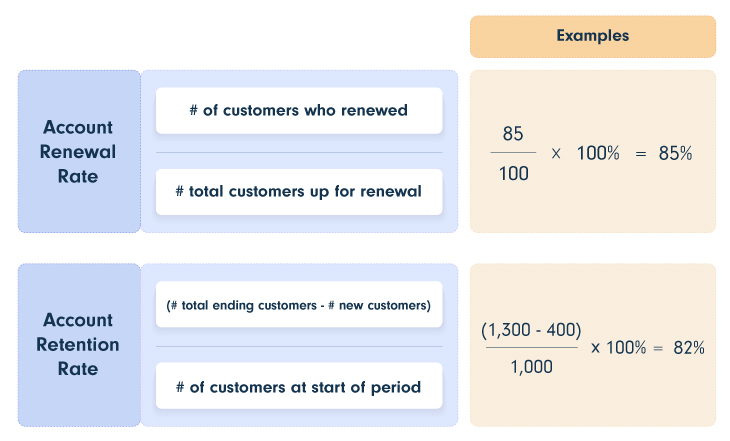The image size is (730, 441).
Task: Click '# total customers up for renewal' box
Action: [299, 191]
